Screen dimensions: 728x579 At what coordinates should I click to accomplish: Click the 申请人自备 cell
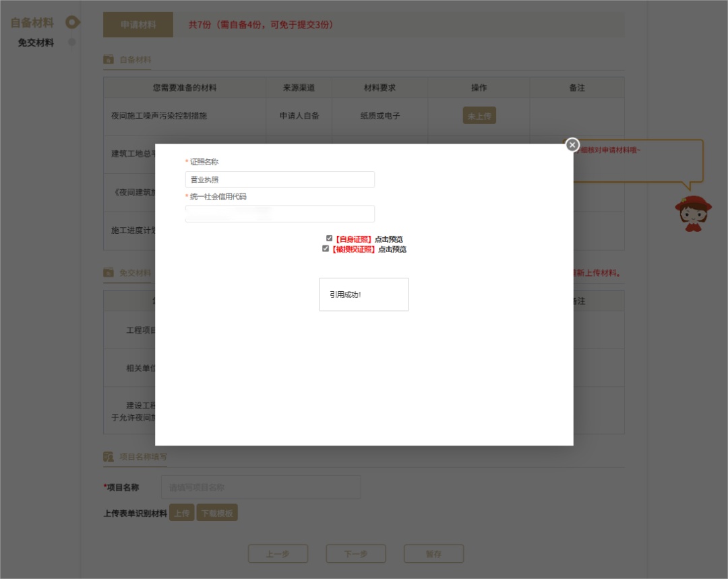coord(299,116)
